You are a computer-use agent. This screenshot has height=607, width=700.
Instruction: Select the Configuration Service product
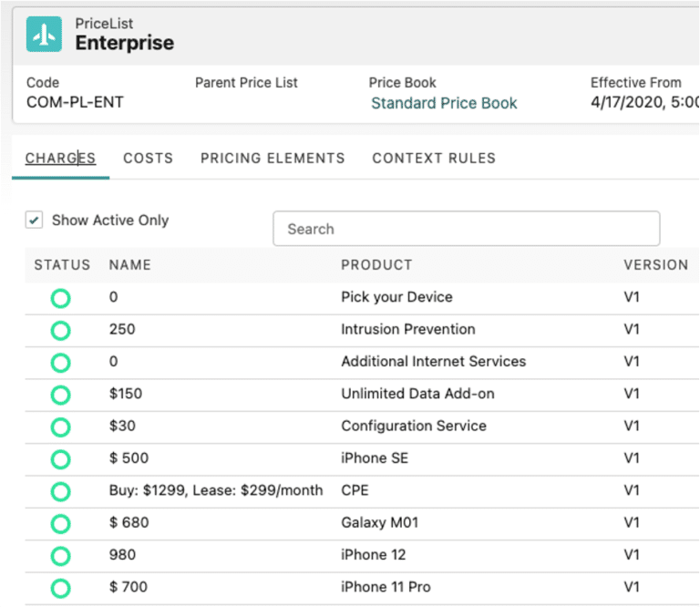coord(414,426)
